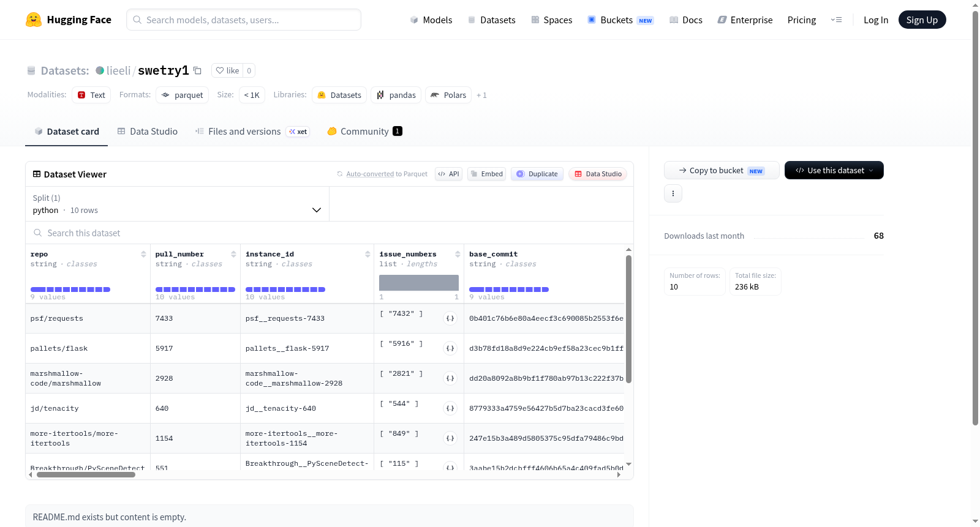Click the page's vertical scrollbar
The image size is (980, 527).
point(975,218)
